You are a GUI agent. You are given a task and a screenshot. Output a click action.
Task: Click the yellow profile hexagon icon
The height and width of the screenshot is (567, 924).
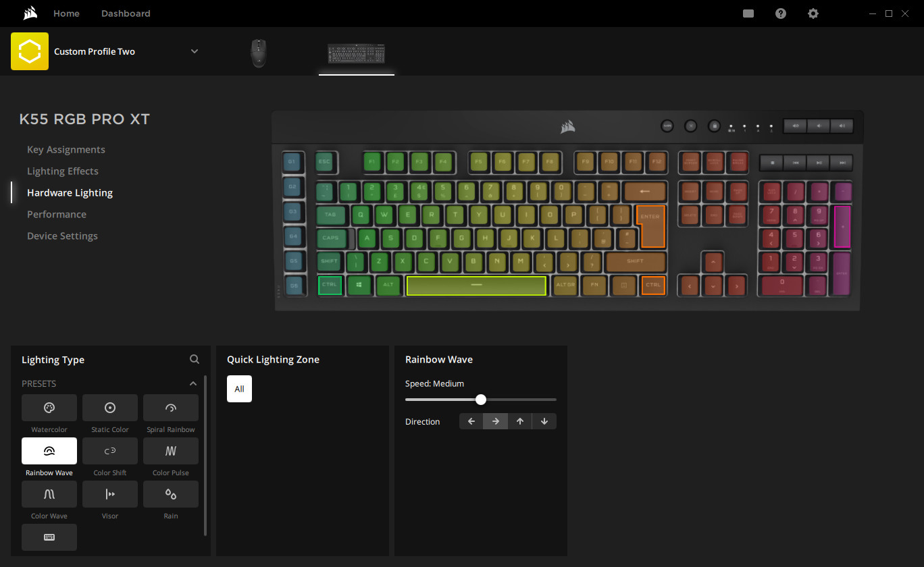(30, 51)
